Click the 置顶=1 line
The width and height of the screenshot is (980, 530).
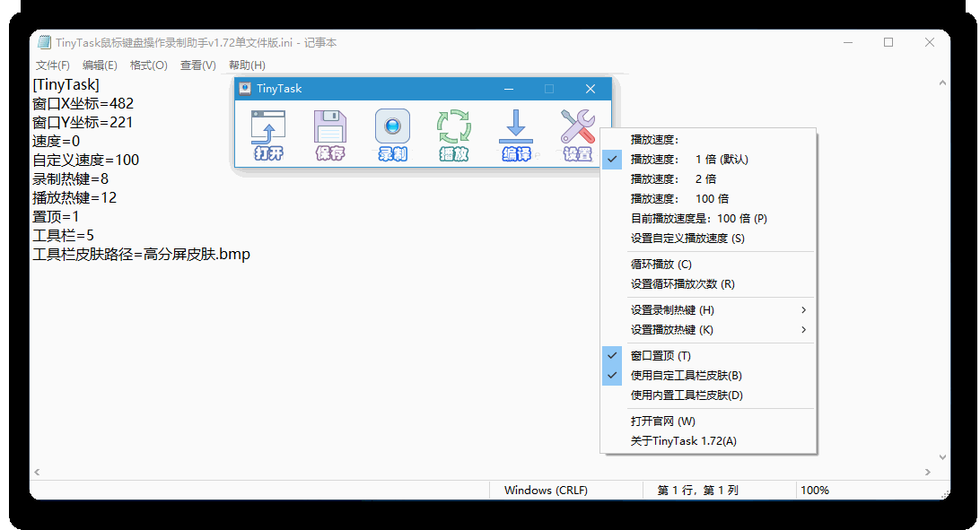coord(56,217)
